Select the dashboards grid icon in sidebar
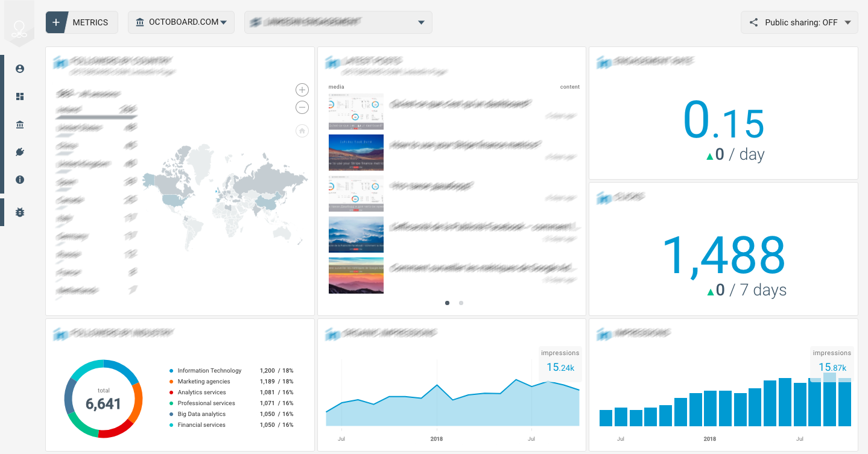The width and height of the screenshot is (868, 454). pos(19,96)
